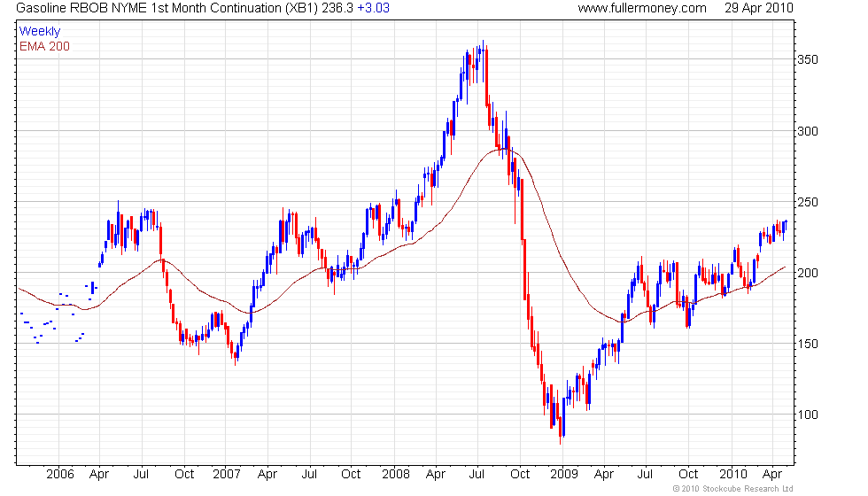Select the blue 'Weekly' legend label
Image resolution: width=868 pixels, height=496 pixels.
tap(40, 32)
